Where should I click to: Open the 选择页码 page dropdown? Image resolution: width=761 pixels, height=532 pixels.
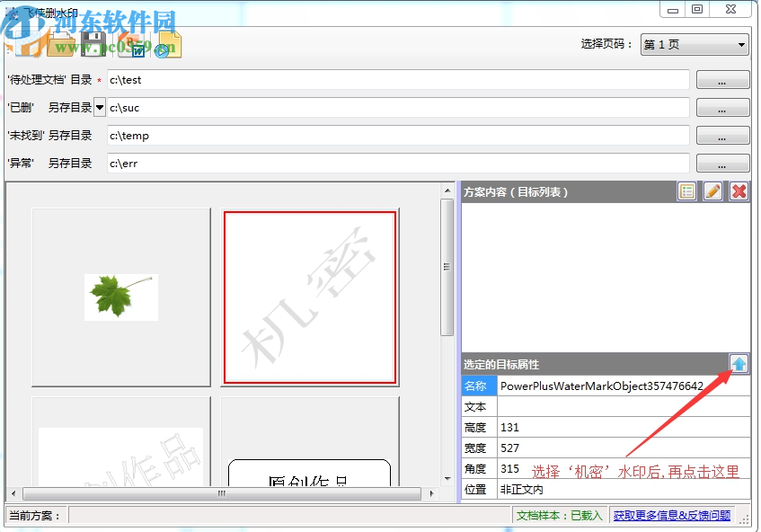click(695, 45)
